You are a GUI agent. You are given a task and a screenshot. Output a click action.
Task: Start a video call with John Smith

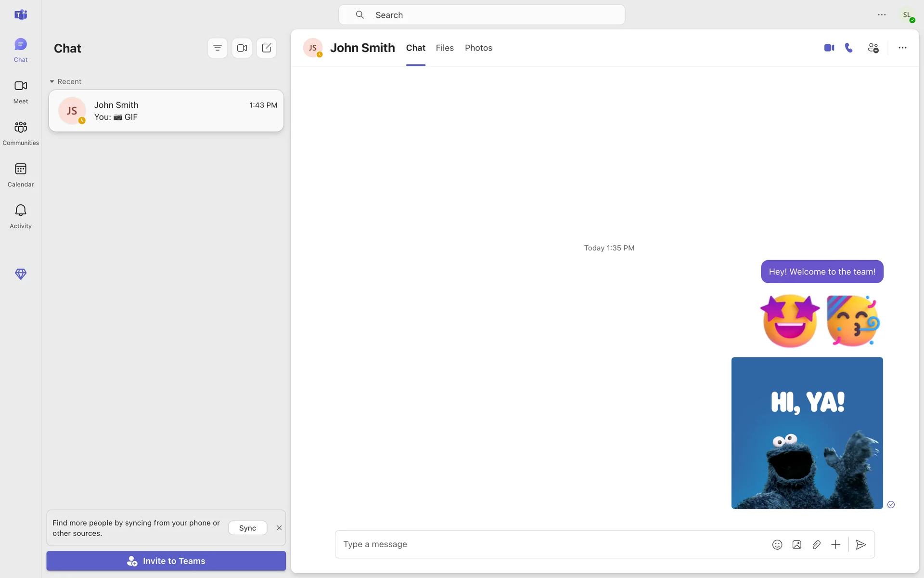coord(829,48)
